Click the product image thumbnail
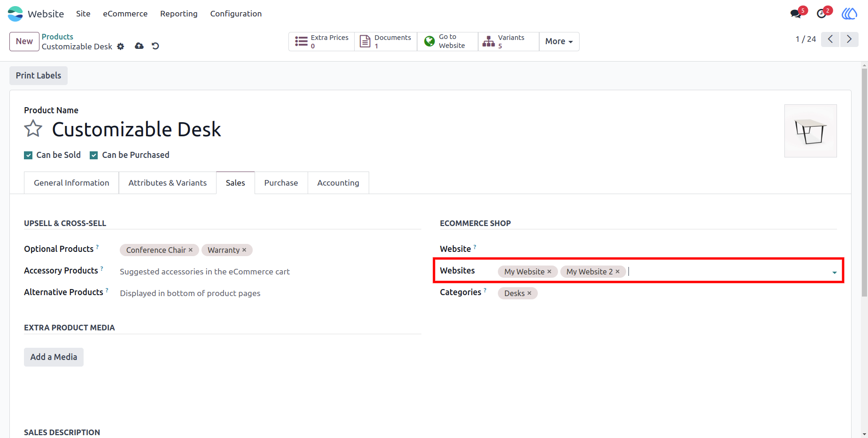Image resolution: width=868 pixels, height=438 pixels. pyautogui.click(x=811, y=131)
